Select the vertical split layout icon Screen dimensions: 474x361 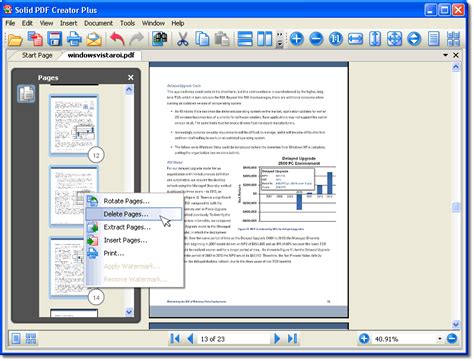265,39
